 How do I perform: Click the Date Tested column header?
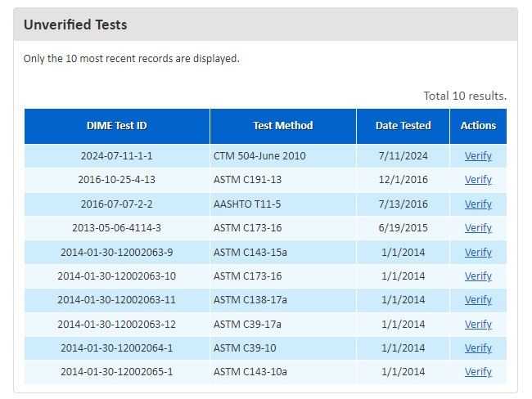(x=403, y=126)
